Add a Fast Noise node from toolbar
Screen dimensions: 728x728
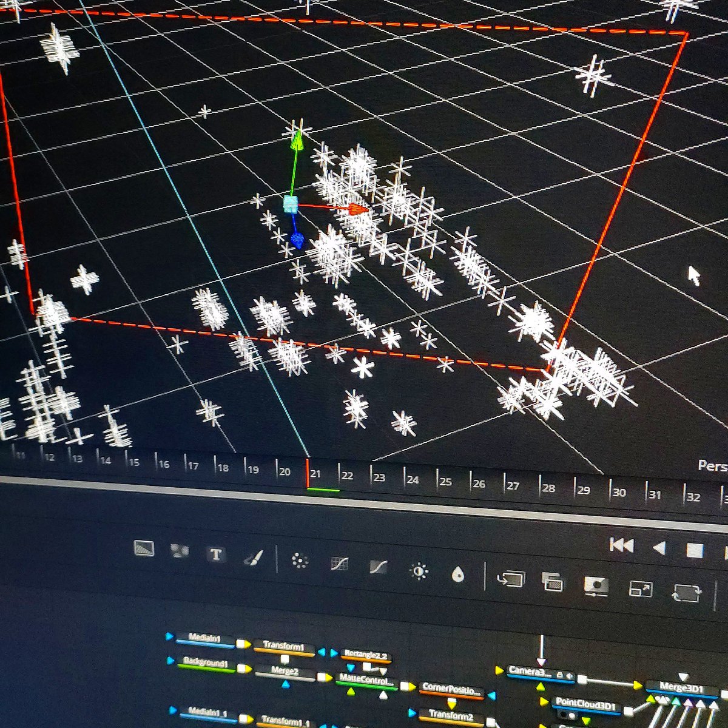coord(179,551)
